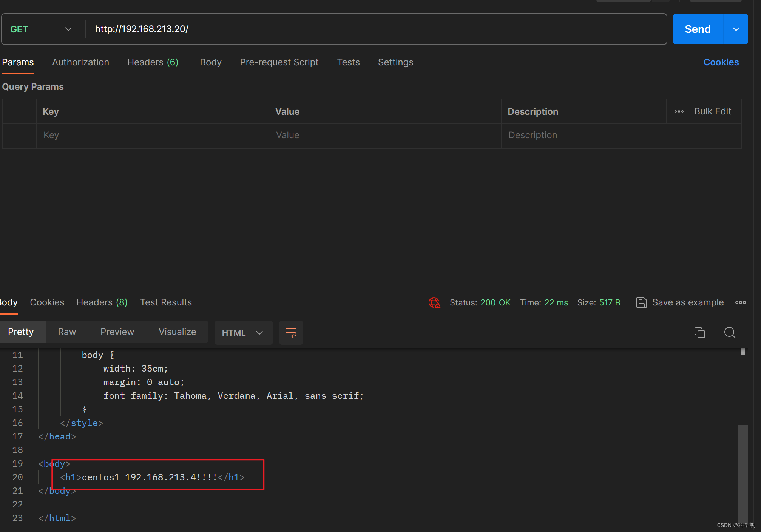Screen dimensions: 761x532
Task: Click the 200 OK status text
Action: [495, 302]
